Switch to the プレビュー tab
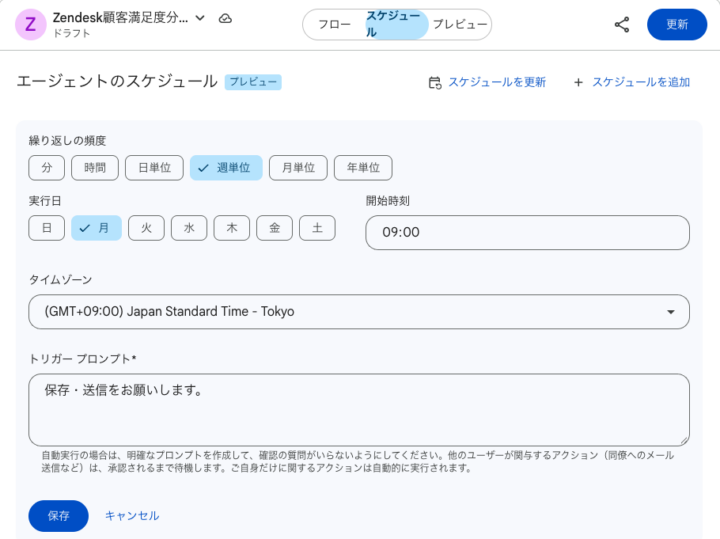720x539 pixels. 460,24
